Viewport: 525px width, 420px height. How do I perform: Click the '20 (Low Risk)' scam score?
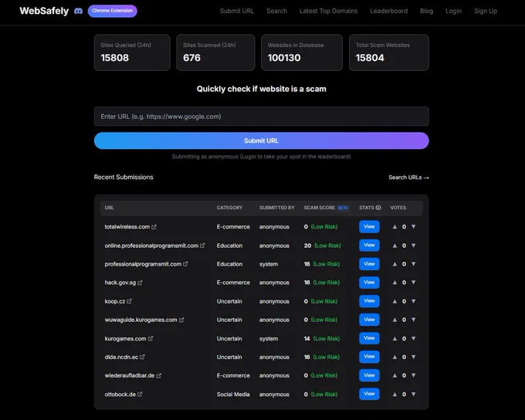323,246
